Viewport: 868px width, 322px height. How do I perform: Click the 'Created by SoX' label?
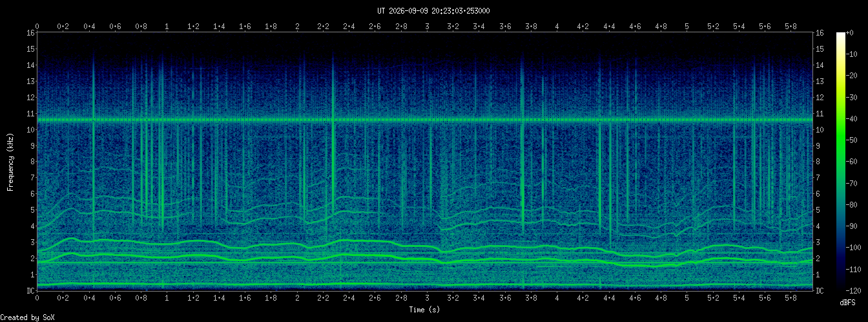coord(28,317)
